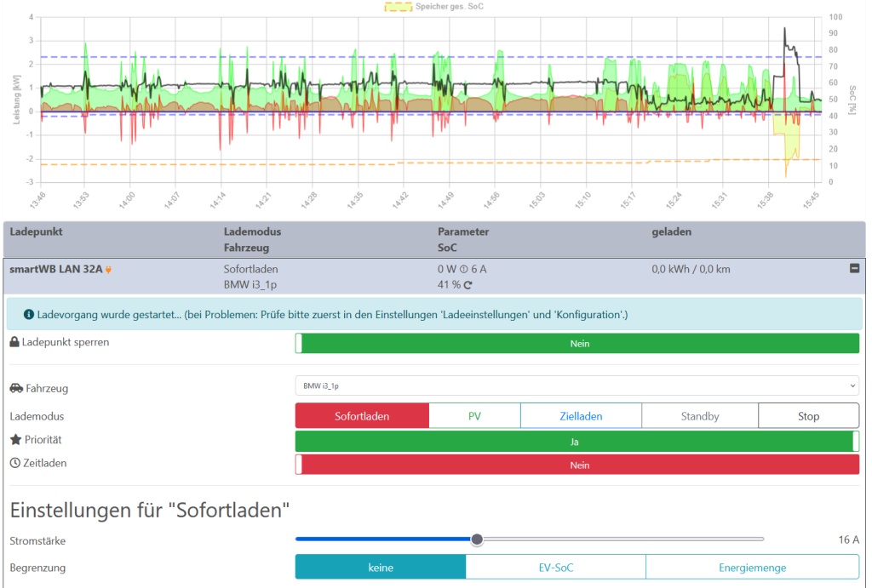Click the lock icon beside Ladepunkt sperren
Image resolution: width=872 pixels, height=588 pixels.
[14, 342]
